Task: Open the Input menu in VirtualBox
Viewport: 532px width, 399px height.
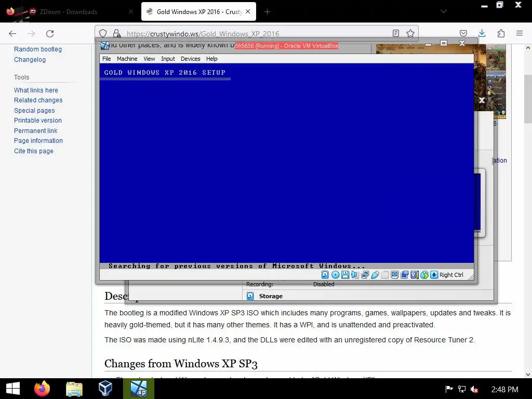Action: (x=168, y=59)
